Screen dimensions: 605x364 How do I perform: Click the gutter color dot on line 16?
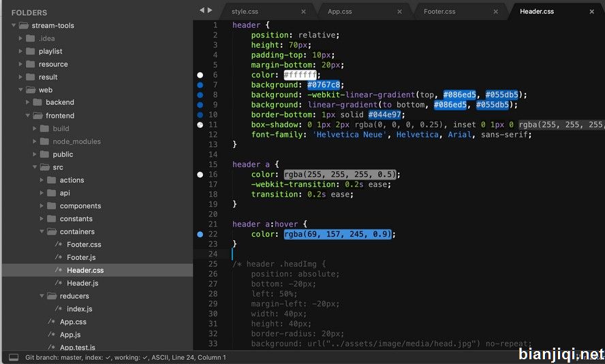200,174
